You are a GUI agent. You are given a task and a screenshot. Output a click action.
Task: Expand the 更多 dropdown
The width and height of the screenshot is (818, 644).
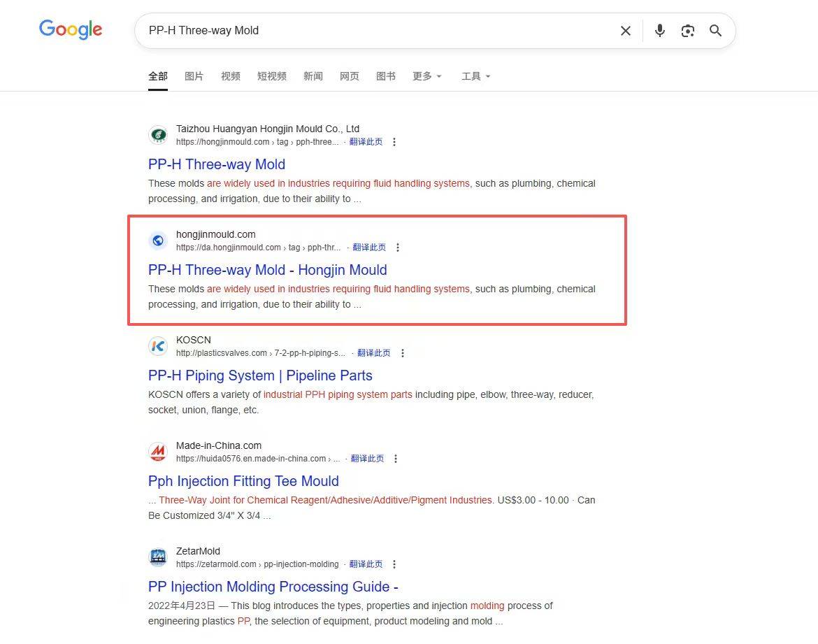(x=427, y=76)
